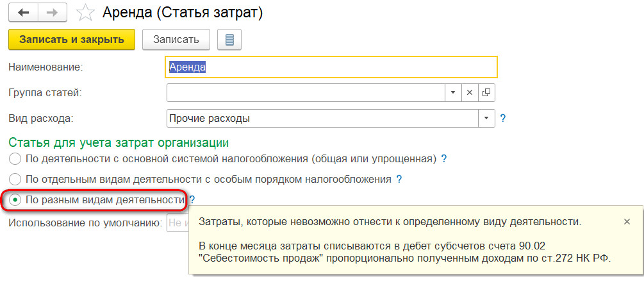The height and width of the screenshot is (286, 644).
Task: Click the title 'Аренда (Статья затрат)'
Action: 183,13
